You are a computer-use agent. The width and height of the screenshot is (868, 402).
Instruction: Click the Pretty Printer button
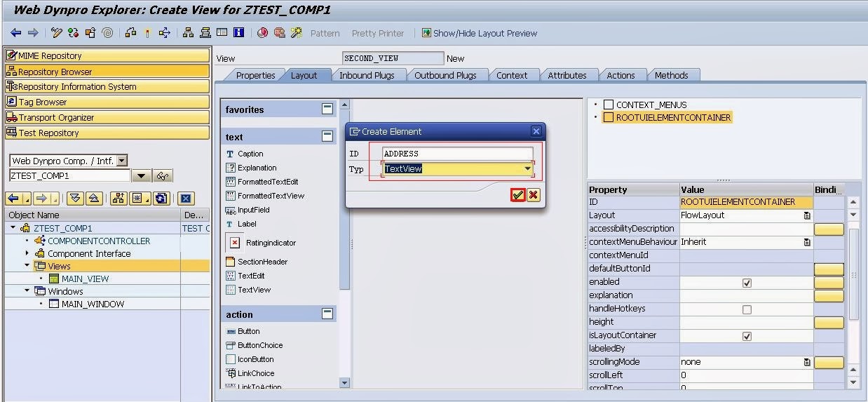click(378, 33)
